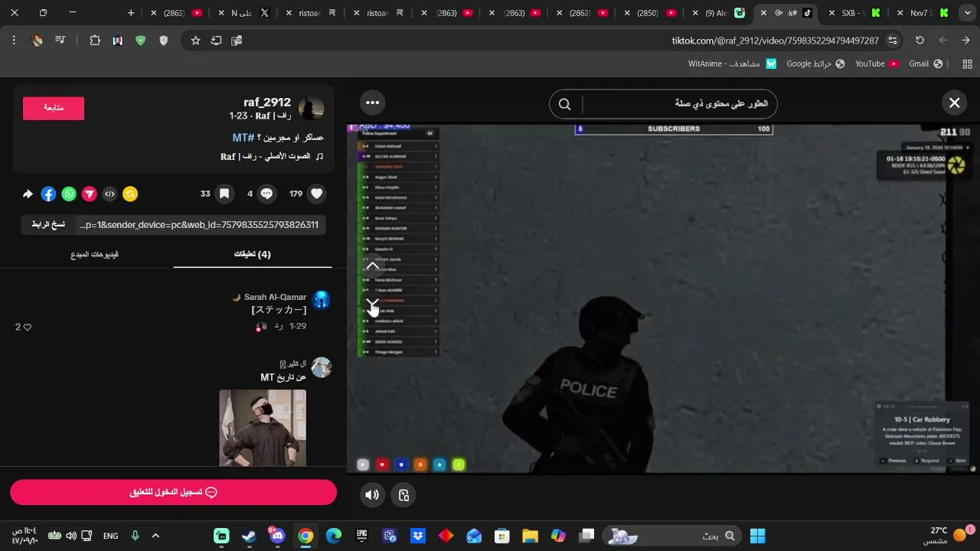980x551 pixels.
Task: Go to next video with down chevron
Action: [372, 304]
